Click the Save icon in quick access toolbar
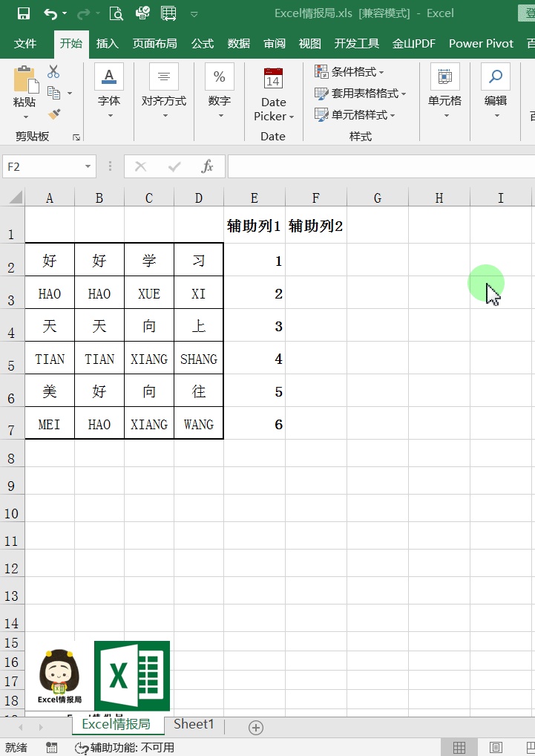Screen dimensions: 535x756 (x=23, y=13)
